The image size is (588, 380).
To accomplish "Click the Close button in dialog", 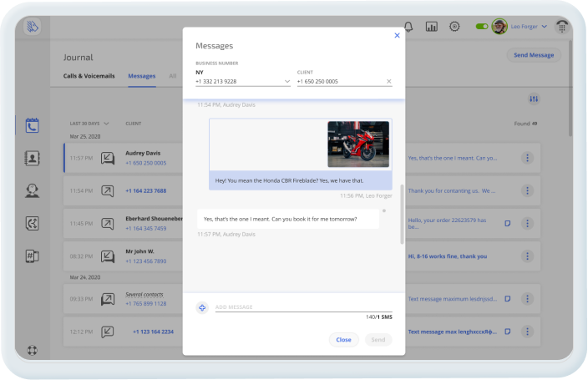I will [343, 340].
